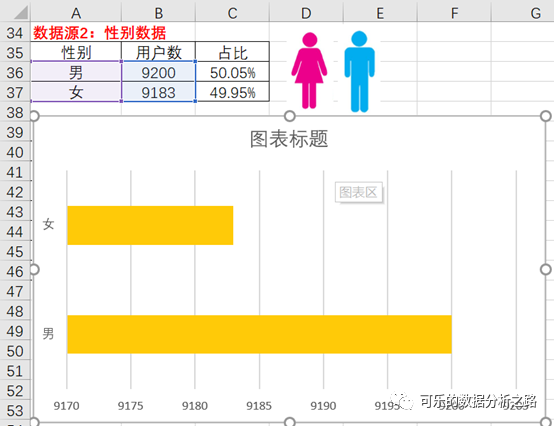This screenshot has width=554, height=426.
Task: Select column E header
Action: 380,13
